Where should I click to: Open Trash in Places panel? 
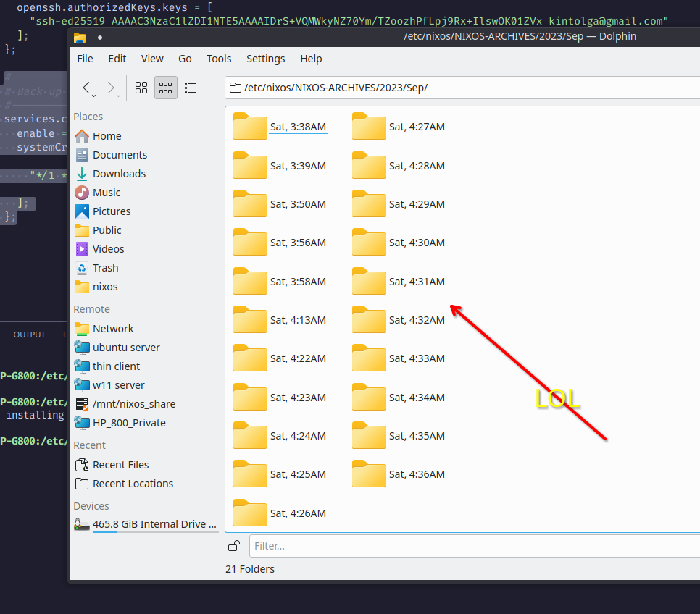coord(145,268)
